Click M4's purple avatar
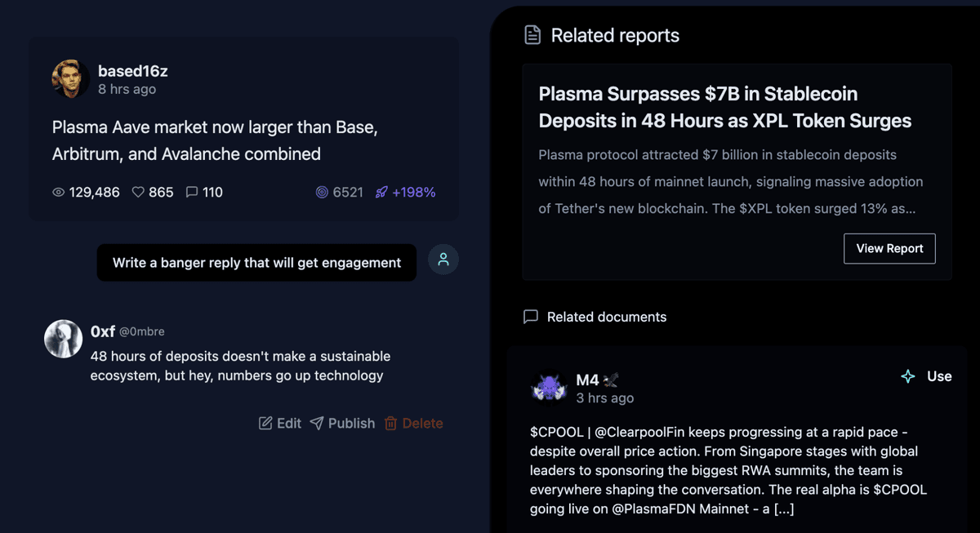The image size is (980, 533). 550,387
